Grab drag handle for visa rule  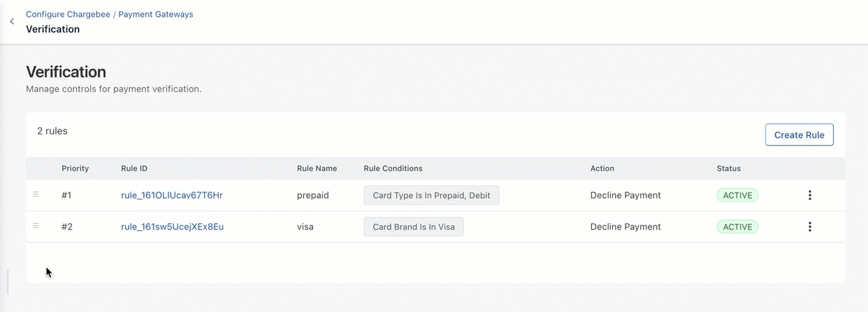[x=36, y=226]
